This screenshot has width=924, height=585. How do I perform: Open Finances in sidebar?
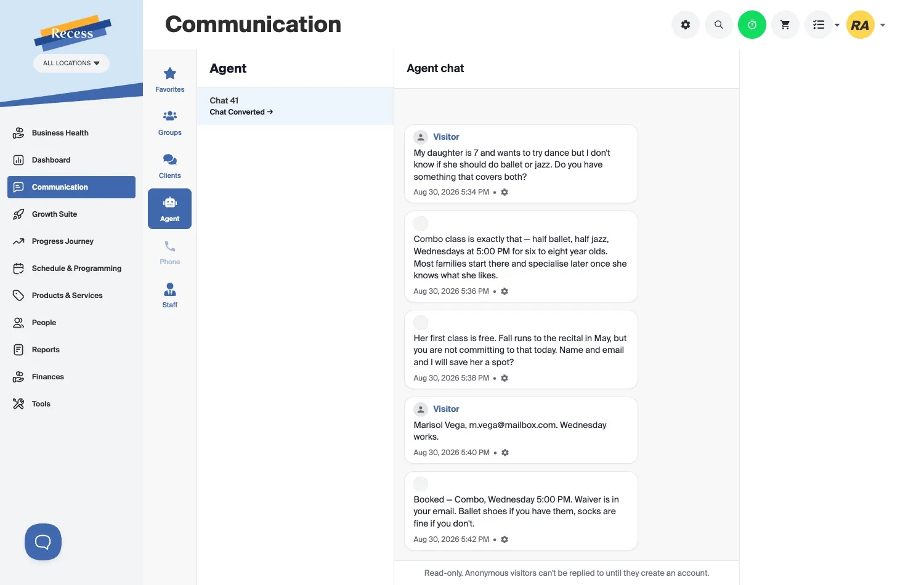(x=71, y=377)
